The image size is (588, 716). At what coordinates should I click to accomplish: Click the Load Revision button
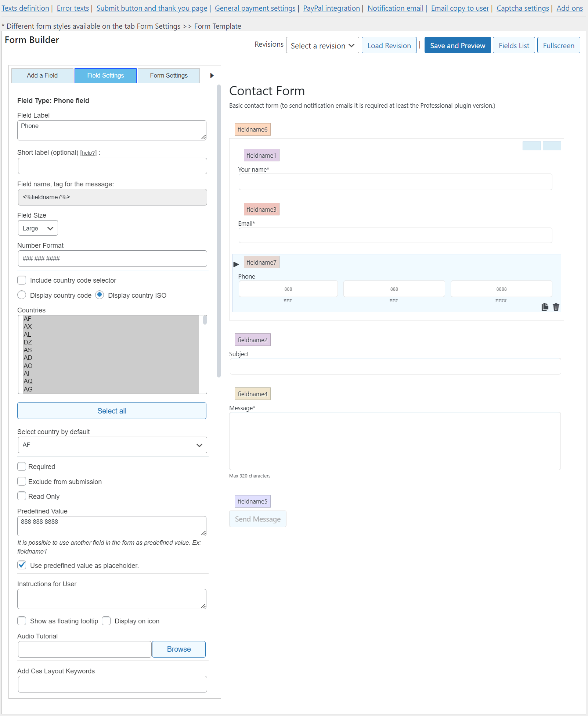[389, 45]
